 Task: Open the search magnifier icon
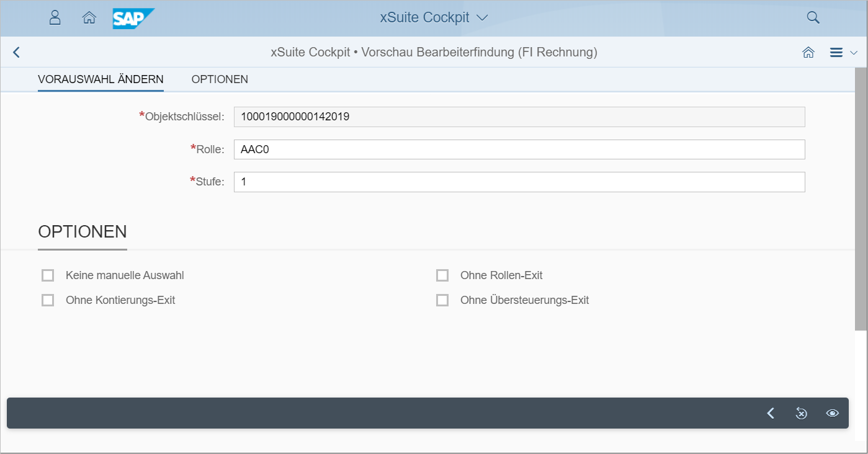click(x=813, y=17)
